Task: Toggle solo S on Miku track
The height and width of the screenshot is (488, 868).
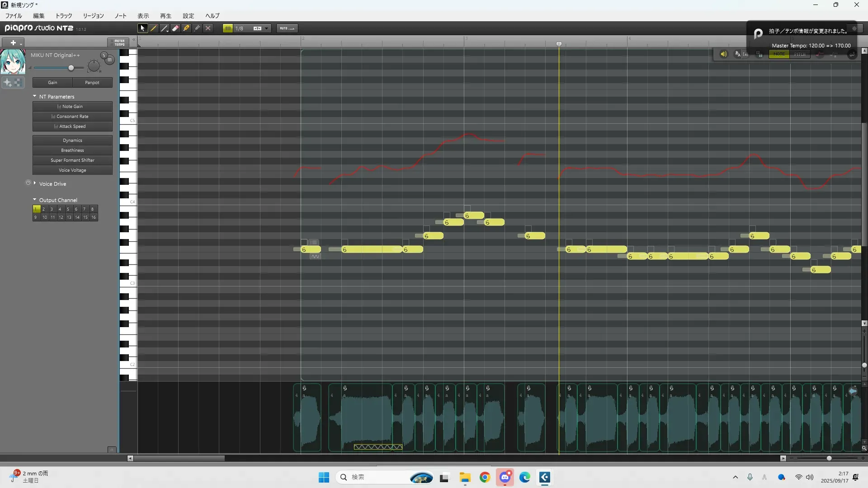Action: (x=104, y=55)
